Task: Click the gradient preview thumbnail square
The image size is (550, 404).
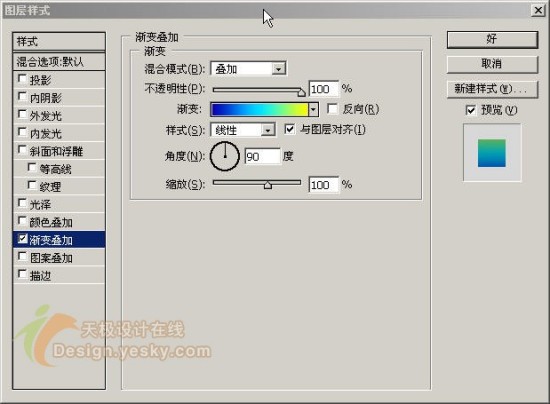Action: click(492, 153)
